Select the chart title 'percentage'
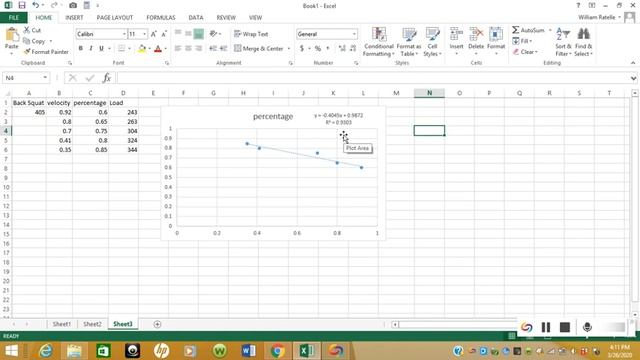Screen dimensions: 640x360 [273, 117]
